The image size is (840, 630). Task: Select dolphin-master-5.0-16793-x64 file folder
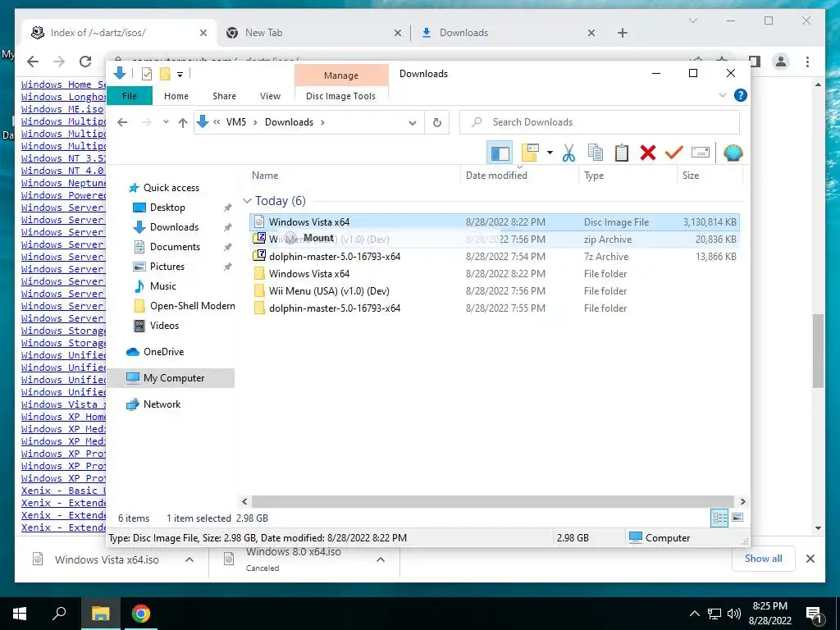tap(494, 308)
